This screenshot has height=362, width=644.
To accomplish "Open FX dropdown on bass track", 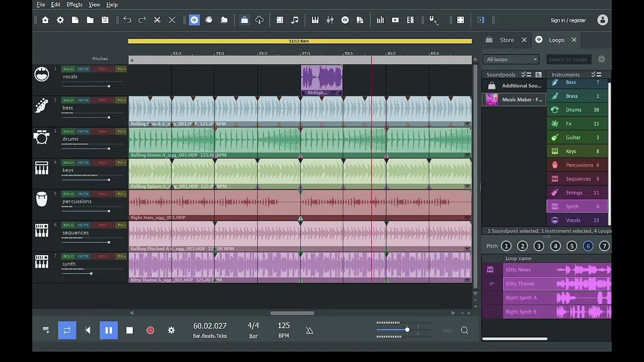I will click(121, 100).
